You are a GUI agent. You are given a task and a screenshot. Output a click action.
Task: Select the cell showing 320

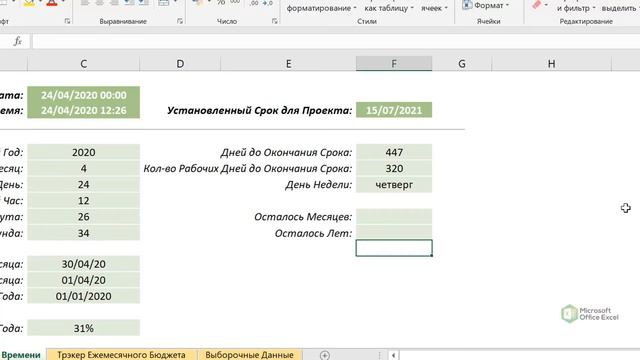point(394,168)
